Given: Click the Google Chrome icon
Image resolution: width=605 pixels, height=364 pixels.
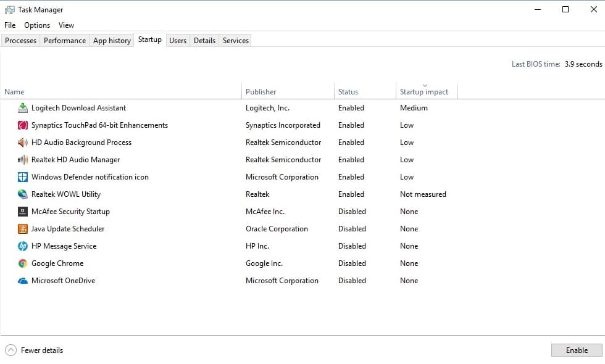Looking at the screenshot, I should coord(23,263).
